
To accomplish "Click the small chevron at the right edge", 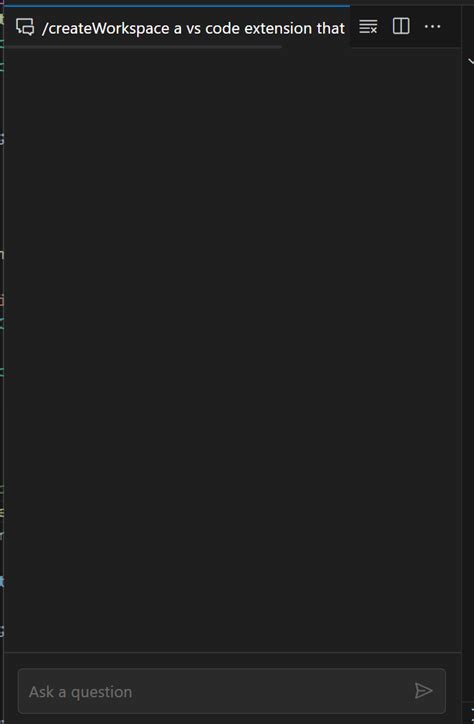I will (471, 60).
